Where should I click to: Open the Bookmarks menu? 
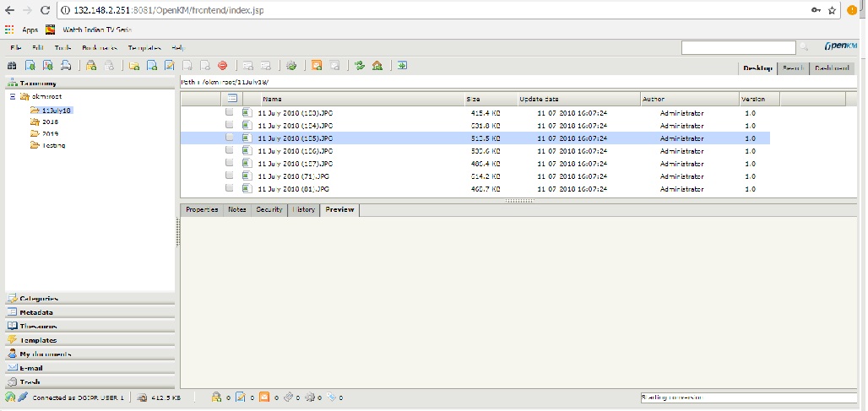(100, 48)
